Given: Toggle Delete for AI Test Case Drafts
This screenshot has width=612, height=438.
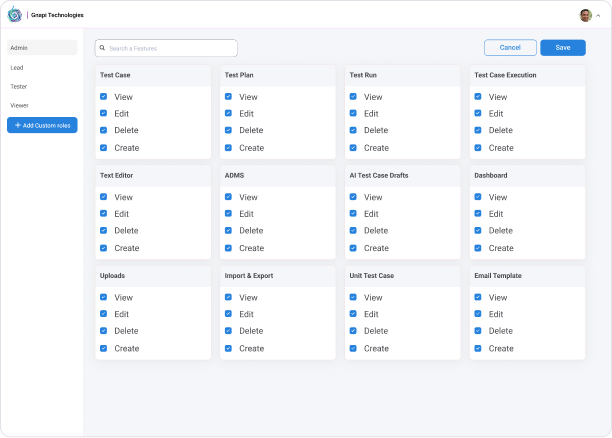Looking at the screenshot, I should [353, 230].
